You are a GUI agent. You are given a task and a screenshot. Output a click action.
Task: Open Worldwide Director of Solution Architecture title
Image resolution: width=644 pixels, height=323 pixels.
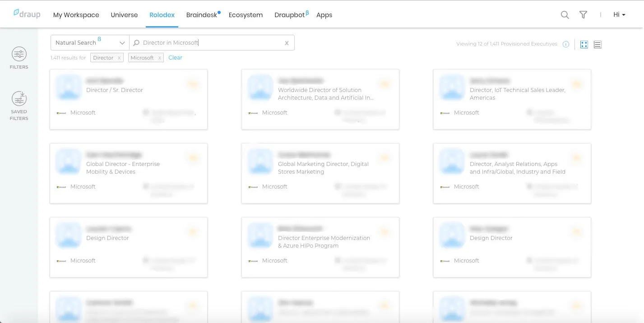326,94
